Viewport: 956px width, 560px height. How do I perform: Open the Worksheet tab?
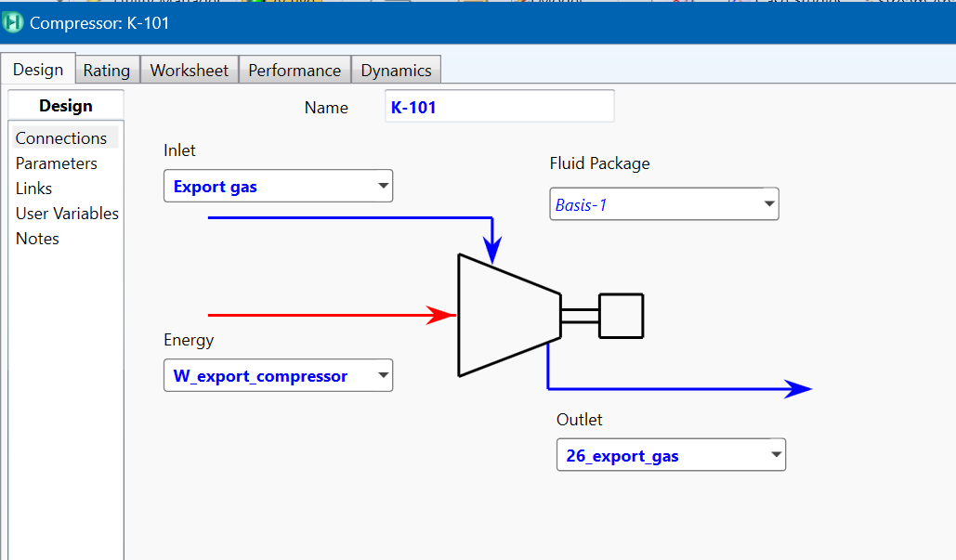coord(189,70)
